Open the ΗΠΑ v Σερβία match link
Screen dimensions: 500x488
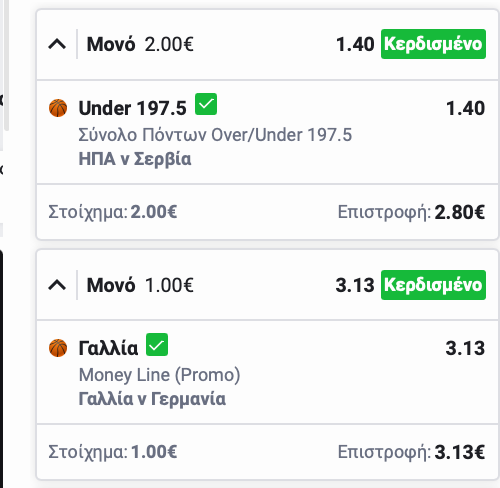point(135,159)
